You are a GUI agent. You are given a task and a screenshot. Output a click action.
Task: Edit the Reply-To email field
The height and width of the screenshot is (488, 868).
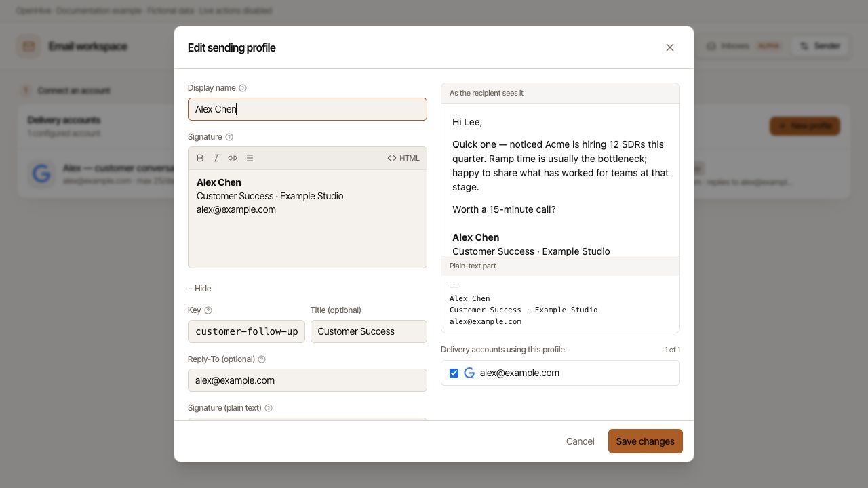click(307, 380)
